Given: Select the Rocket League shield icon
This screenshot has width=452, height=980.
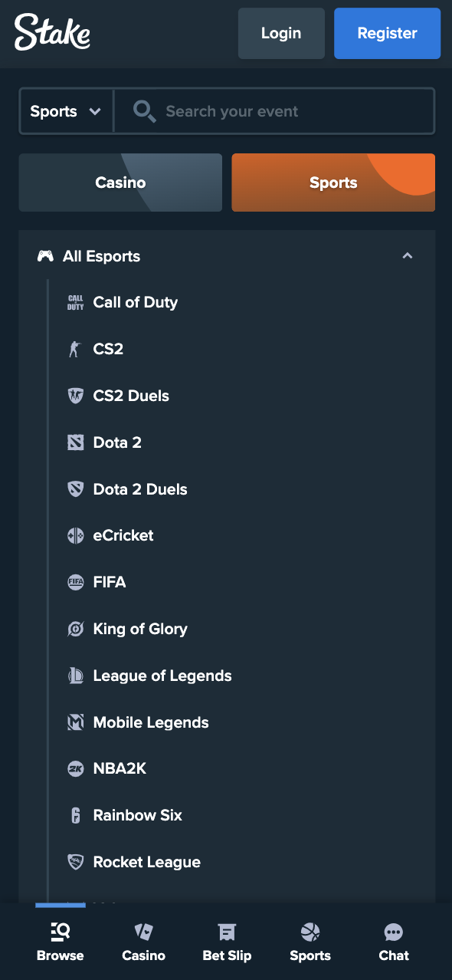Looking at the screenshot, I should click(x=75, y=862).
